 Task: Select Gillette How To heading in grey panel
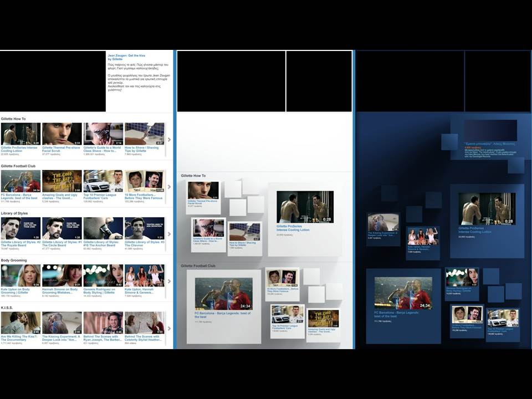[x=193, y=176]
